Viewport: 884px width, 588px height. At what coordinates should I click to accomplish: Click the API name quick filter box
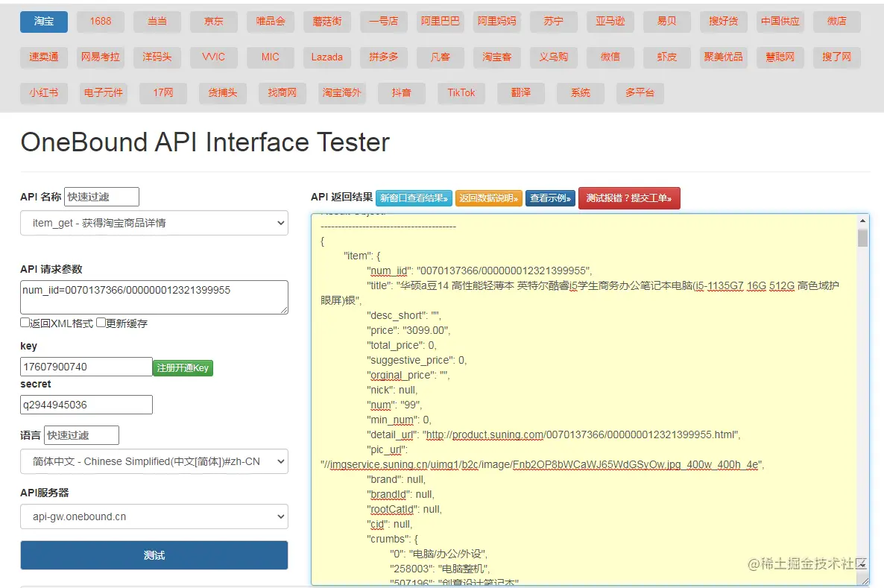(x=101, y=197)
